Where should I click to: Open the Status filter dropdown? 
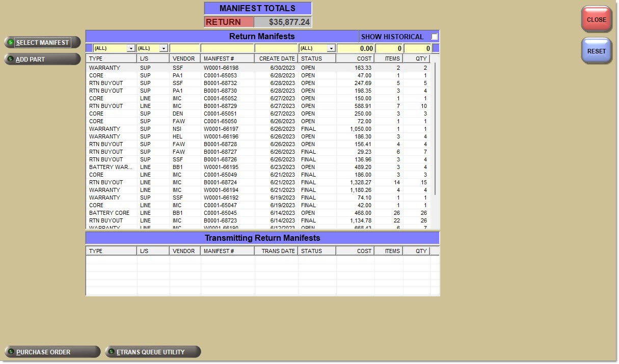(x=331, y=48)
